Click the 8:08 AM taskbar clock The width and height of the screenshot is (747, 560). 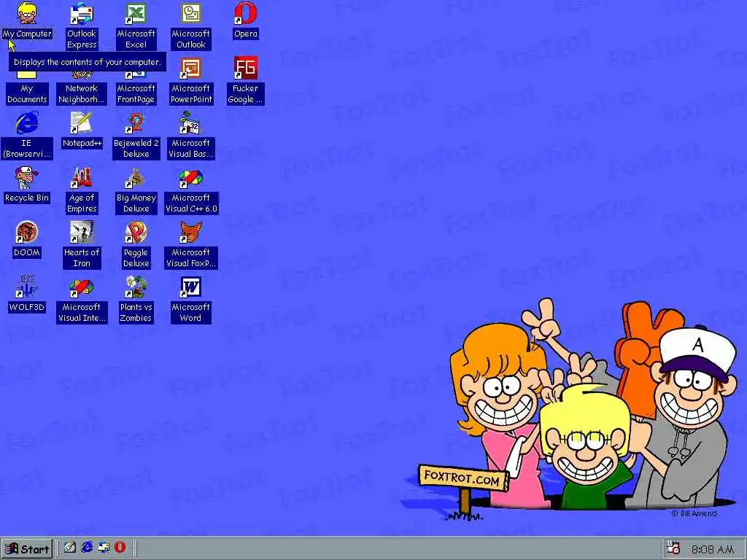tap(712, 550)
